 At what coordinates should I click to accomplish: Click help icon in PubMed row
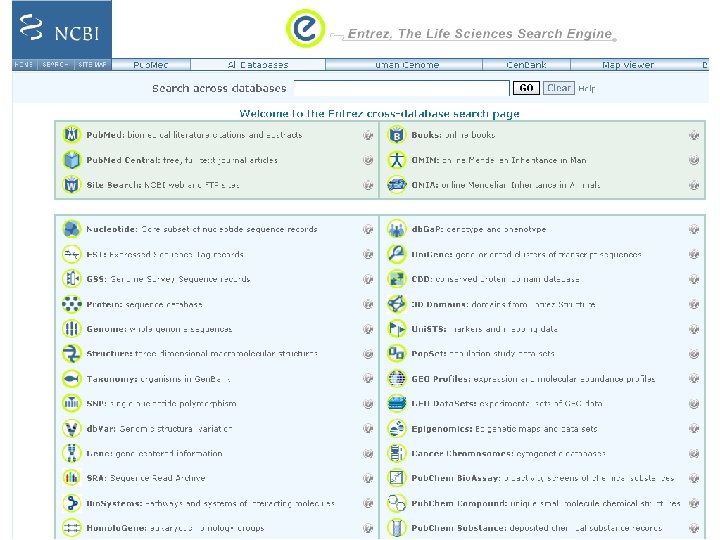point(368,135)
